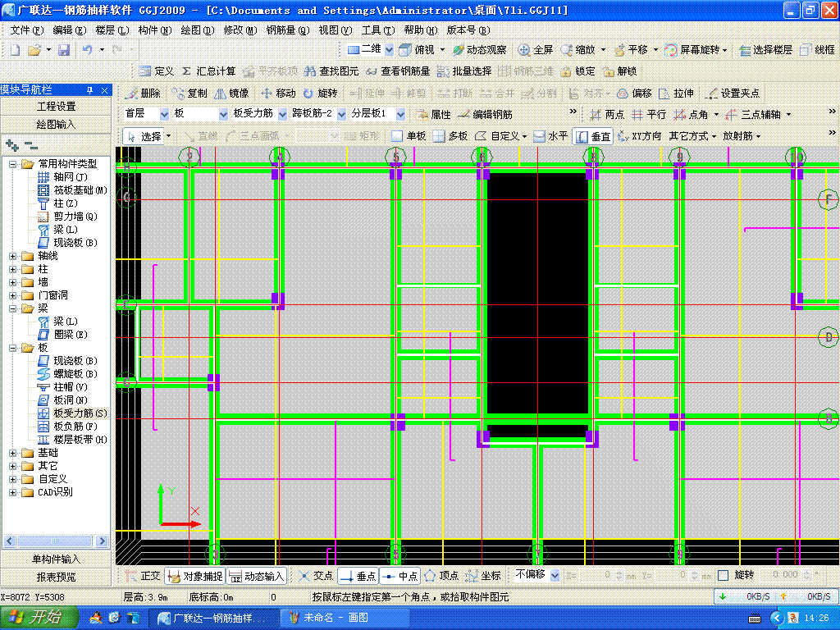The width and height of the screenshot is (840, 630).
Task: Toggle 顶点 vertex snap
Action: pos(441,576)
